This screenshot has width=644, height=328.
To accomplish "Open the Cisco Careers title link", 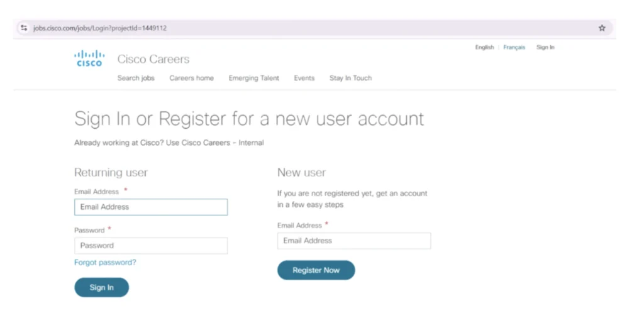I will point(153,59).
